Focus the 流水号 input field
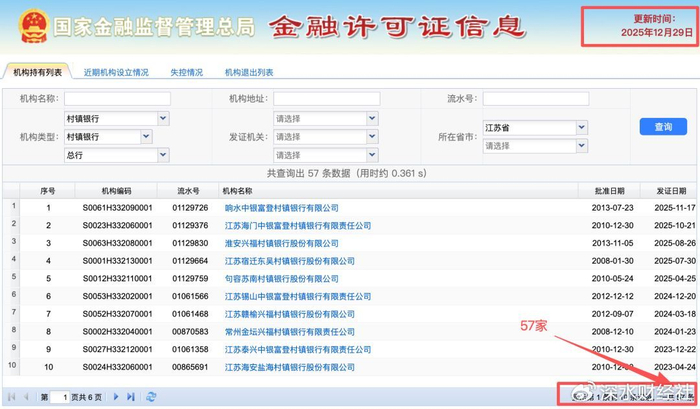The height and width of the screenshot is (409, 700). pos(536,99)
